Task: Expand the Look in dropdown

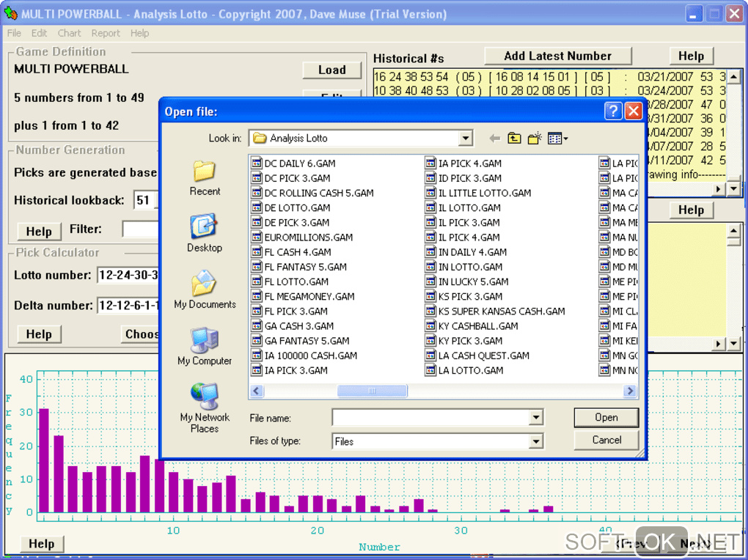Action: point(466,139)
